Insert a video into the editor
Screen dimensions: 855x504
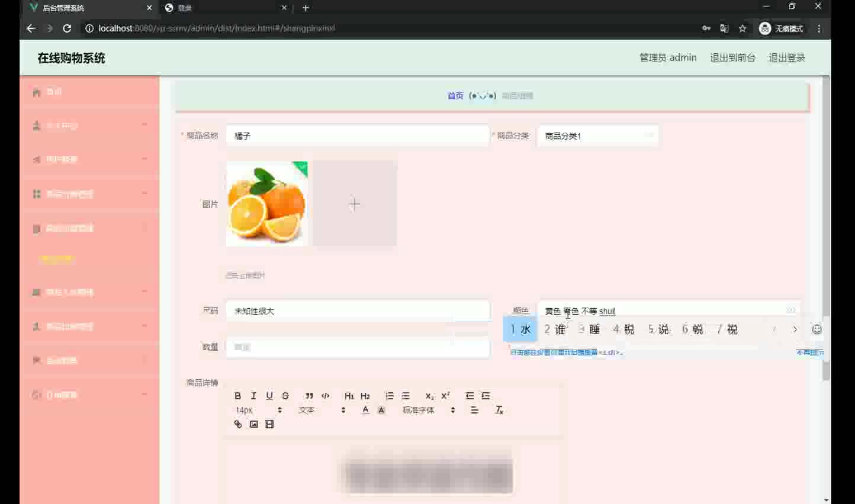[269, 424]
